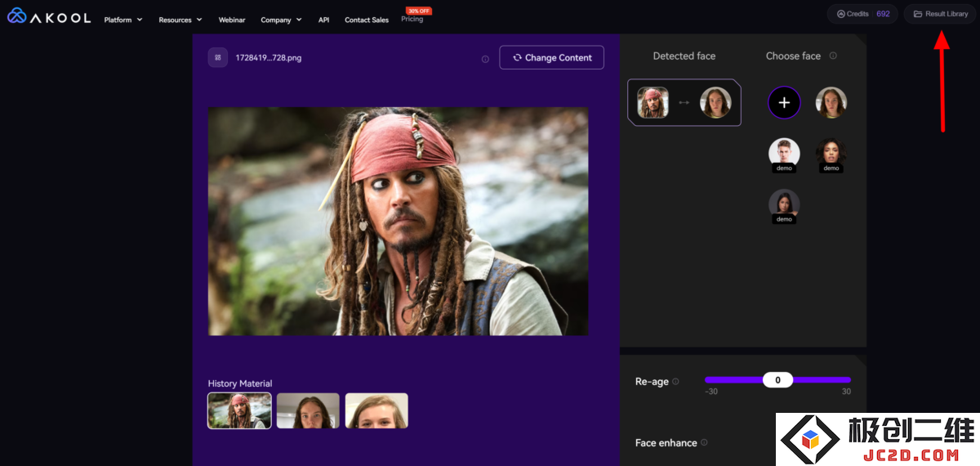
Task: Choose the uploaded woman face avatar
Action: tap(831, 102)
